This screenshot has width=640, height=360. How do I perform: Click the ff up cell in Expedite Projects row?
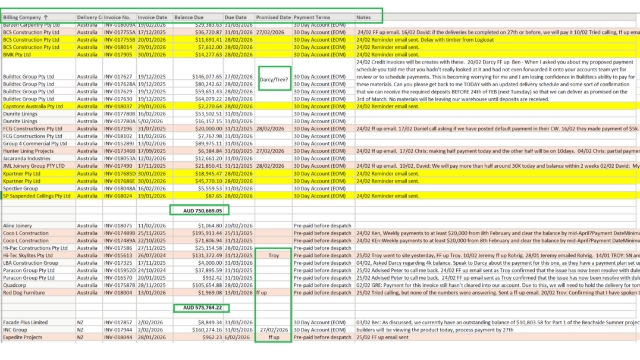click(x=273, y=338)
